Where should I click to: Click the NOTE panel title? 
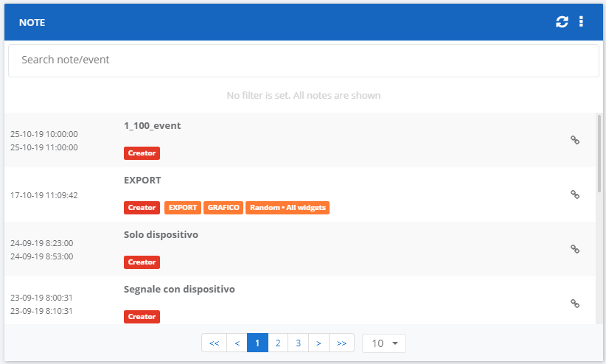(x=32, y=22)
